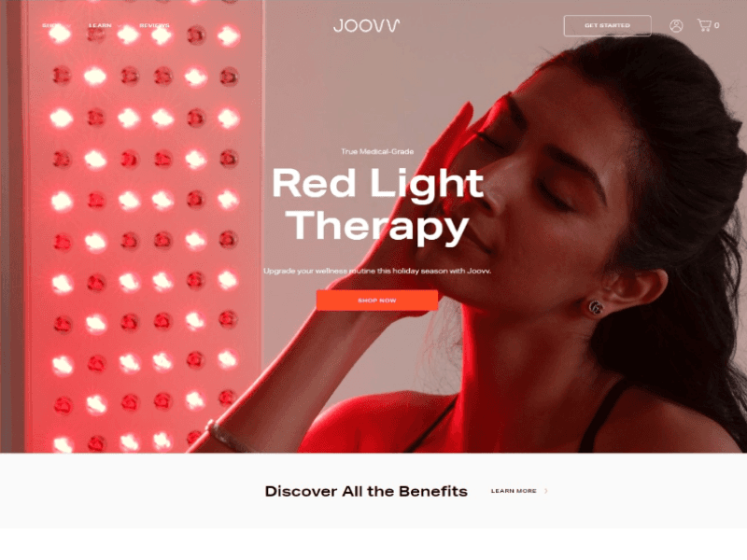747x560 pixels.
Task: Click the orange Shop Now button
Action: point(377,301)
